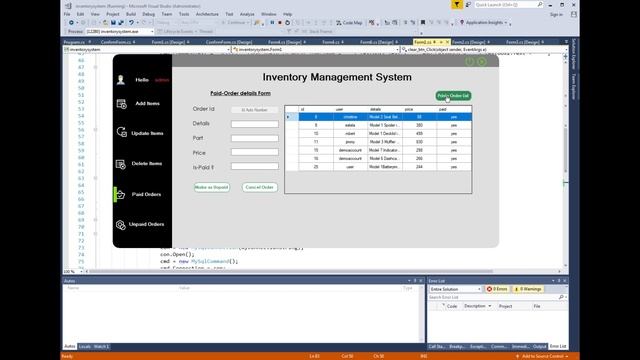Toggle the 0 Warnings filter
The height and width of the screenshot is (360, 640).
[x=528, y=289]
